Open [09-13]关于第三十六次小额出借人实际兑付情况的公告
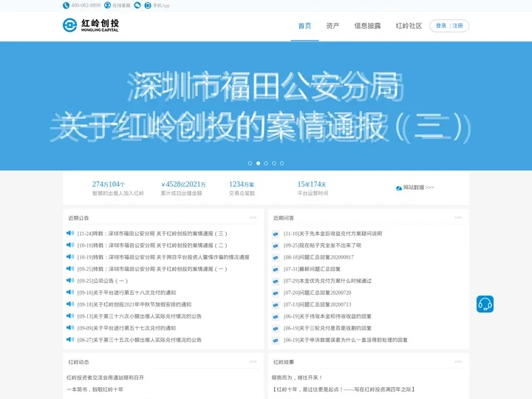532x399 pixels. click(x=140, y=316)
